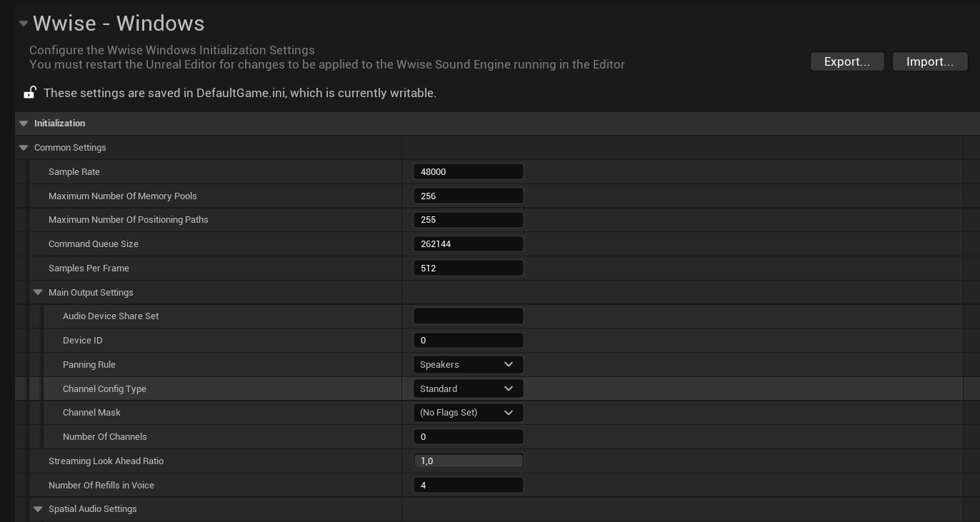Edit Maximum Number Of Memory Pools value
The width and height of the screenshot is (980, 522).
469,196
